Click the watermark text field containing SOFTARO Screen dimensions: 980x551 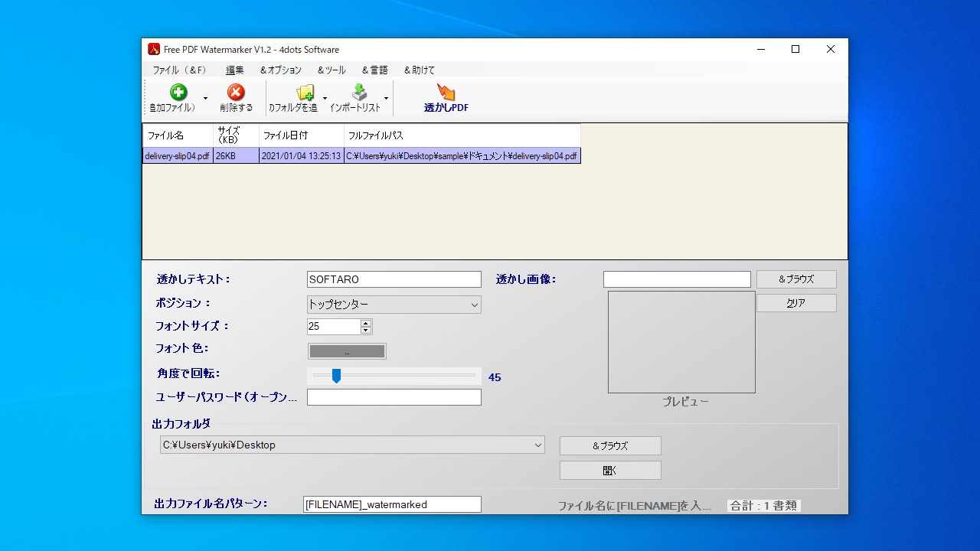(394, 279)
